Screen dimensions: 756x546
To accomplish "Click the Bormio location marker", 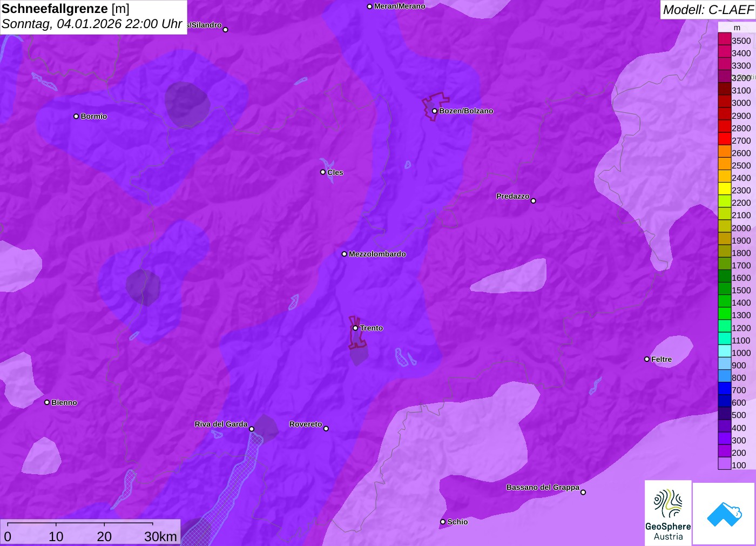I will coord(76,116).
